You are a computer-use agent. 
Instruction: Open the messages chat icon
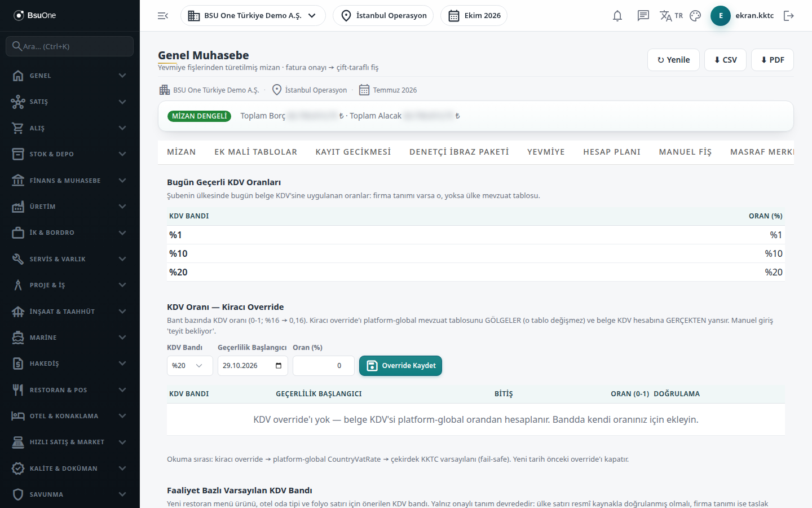(643, 16)
